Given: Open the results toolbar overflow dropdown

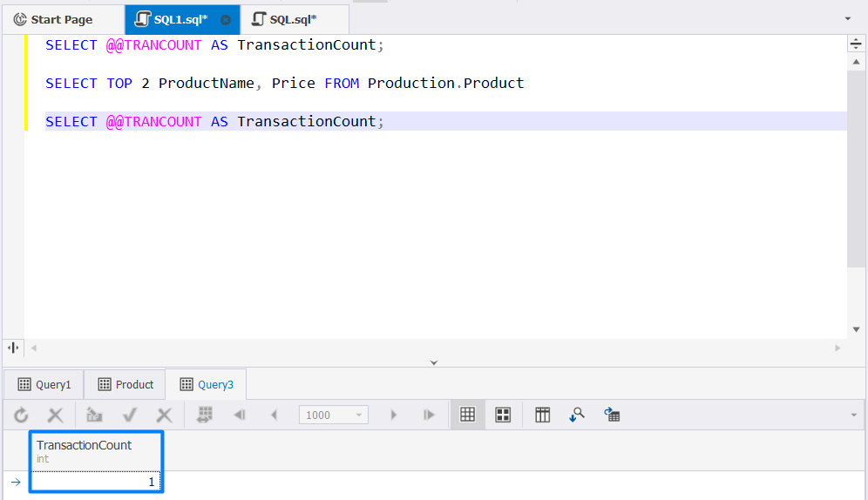Looking at the screenshot, I should pyautogui.click(x=854, y=415).
